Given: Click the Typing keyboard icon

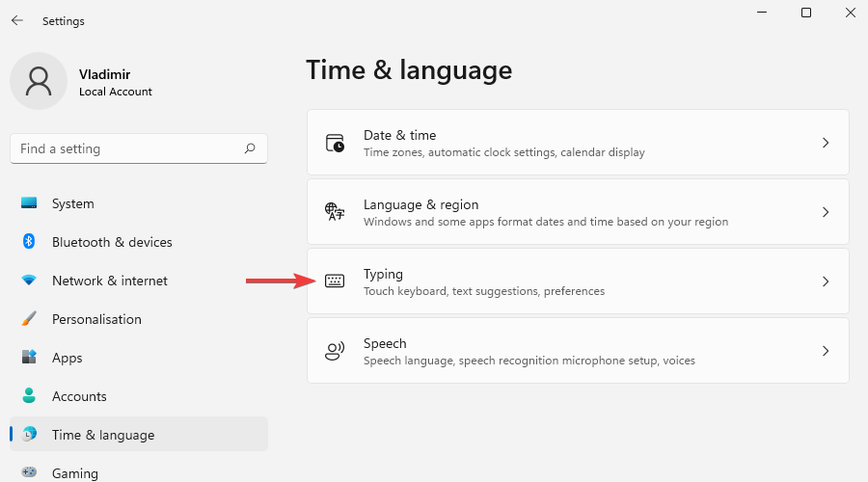Looking at the screenshot, I should click(x=335, y=281).
